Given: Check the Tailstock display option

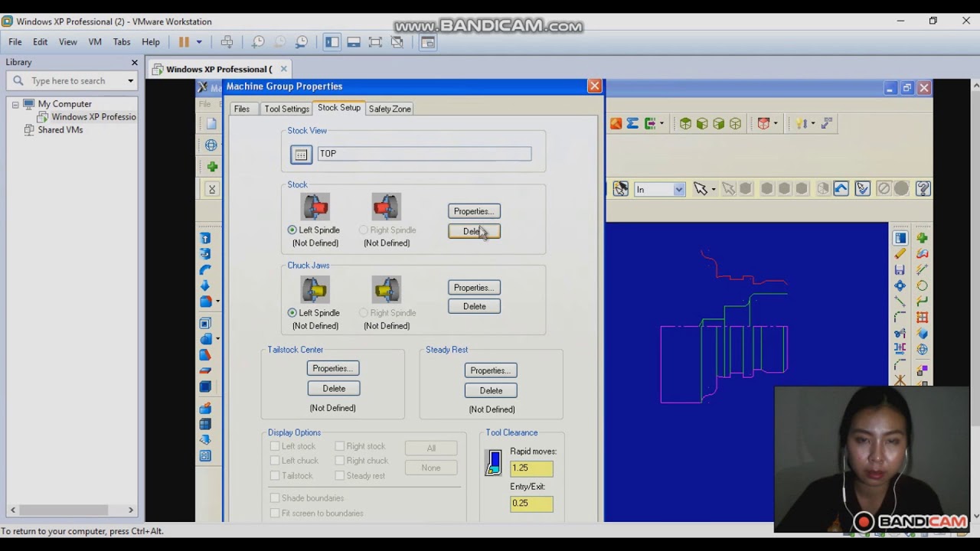Looking at the screenshot, I should [x=275, y=475].
